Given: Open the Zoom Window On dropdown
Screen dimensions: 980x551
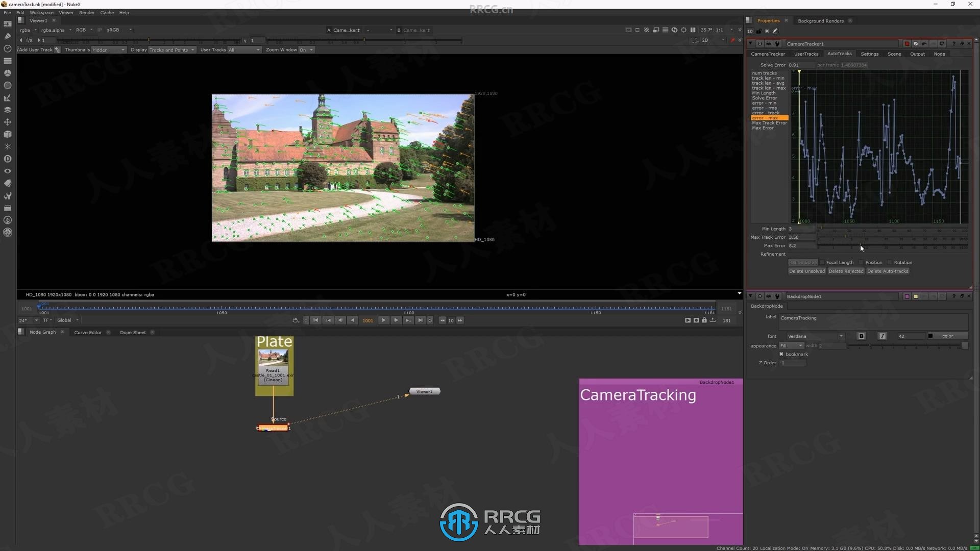Looking at the screenshot, I should coord(306,50).
